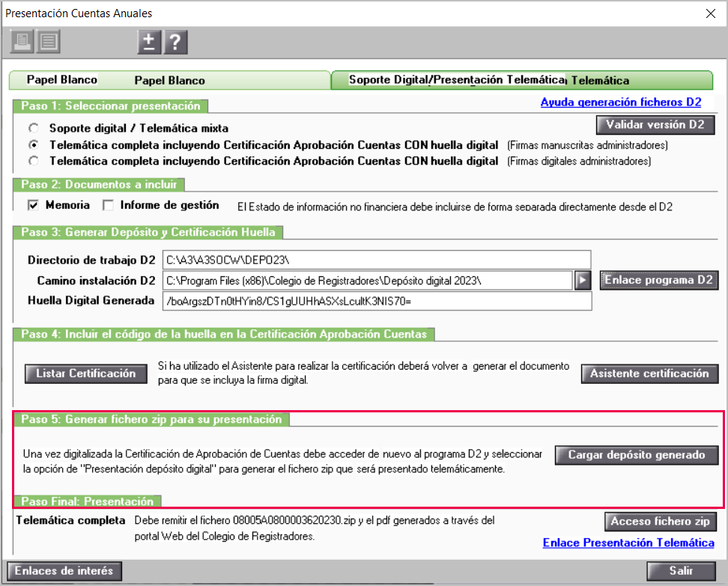Open help with the question mark icon
The width and height of the screenshot is (728, 586).
(x=175, y=42)
